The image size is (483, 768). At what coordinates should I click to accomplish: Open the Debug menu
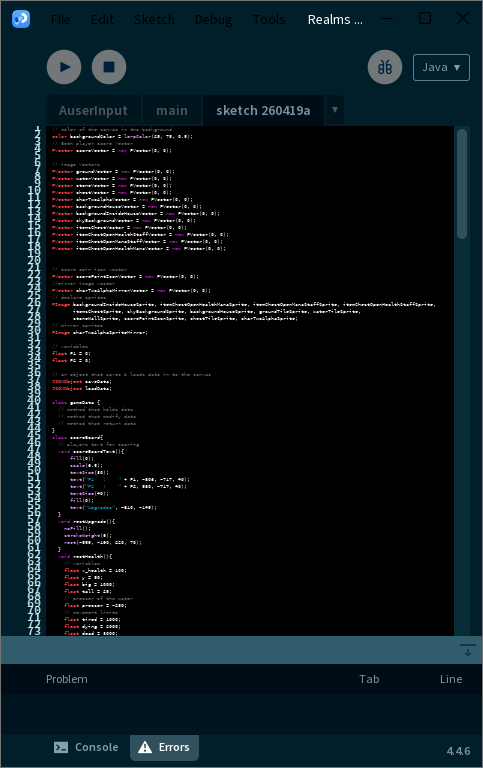(x=214, y=20)
